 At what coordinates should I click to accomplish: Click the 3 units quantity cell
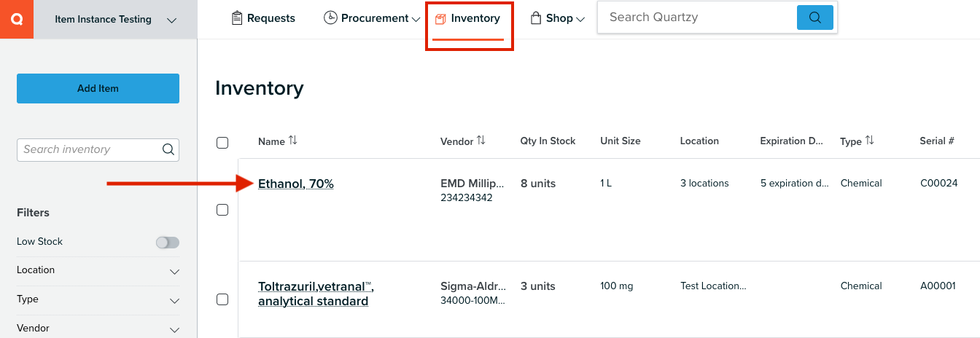(x=538, y=286)
